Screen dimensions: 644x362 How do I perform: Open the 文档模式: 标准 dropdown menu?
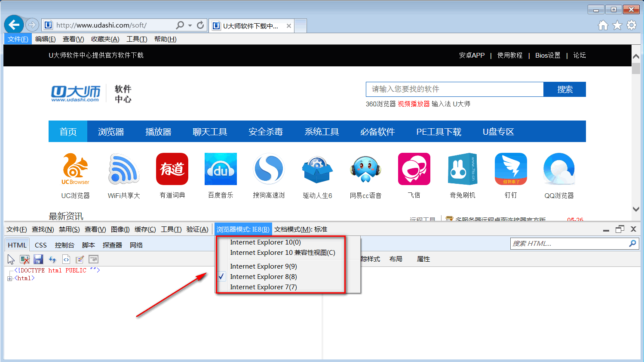301,229
